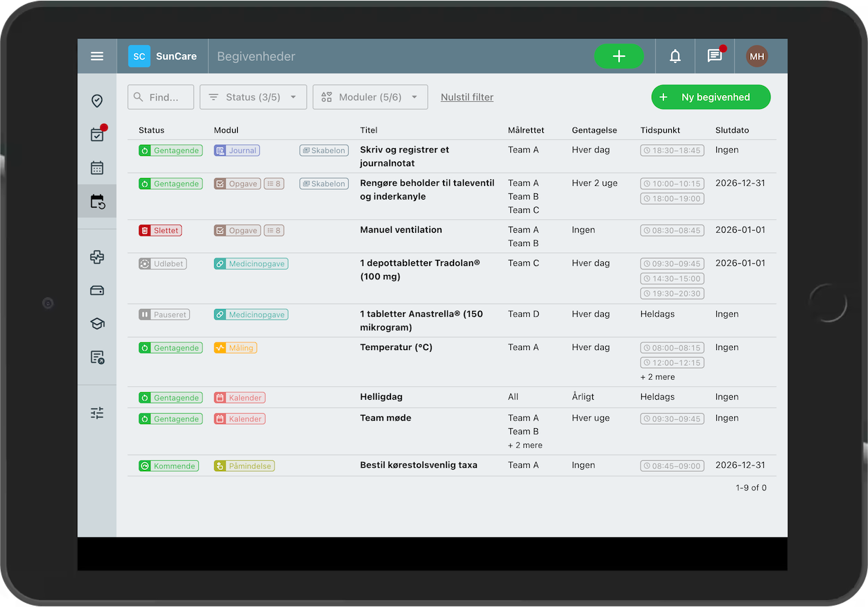Select the location pin icon in the sidebar
This screenshot has width=868, height=607.
coord(96,101)
